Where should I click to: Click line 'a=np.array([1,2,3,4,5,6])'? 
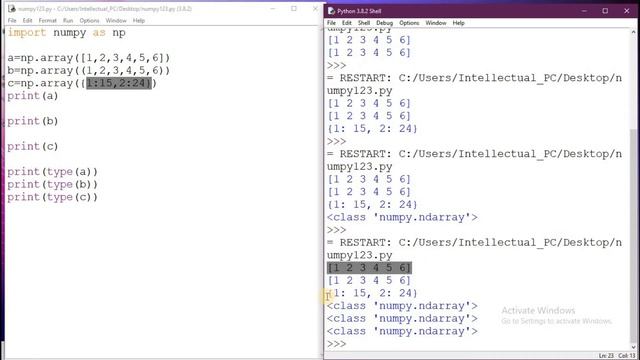(89, 58)
